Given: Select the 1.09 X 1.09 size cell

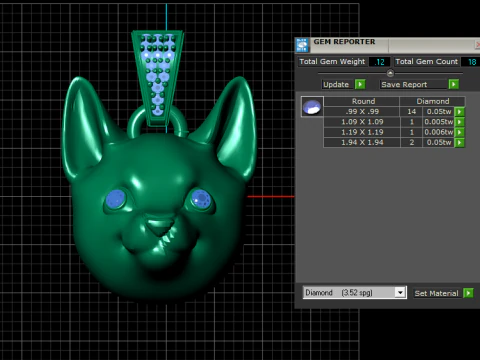Looking at the screenshot, I should [x=362, y=122].
